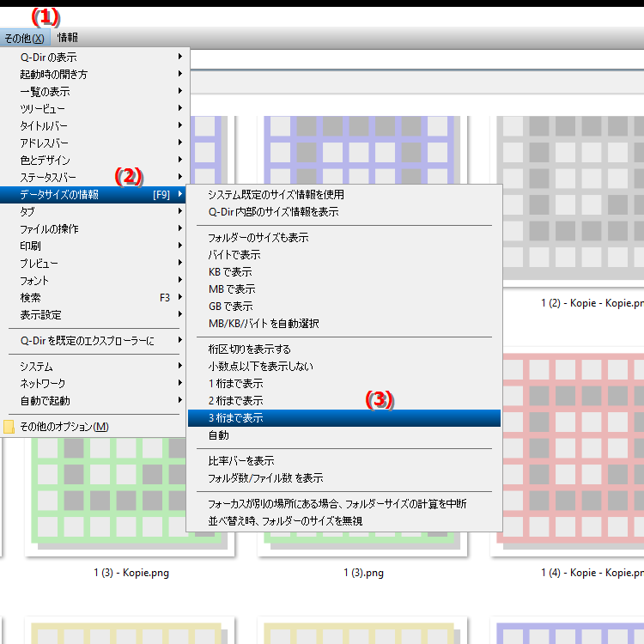The image size is (644, 644).
Task: Click file name 1 (2) - Kopie - Kopie
Action: tap(592, 303)
